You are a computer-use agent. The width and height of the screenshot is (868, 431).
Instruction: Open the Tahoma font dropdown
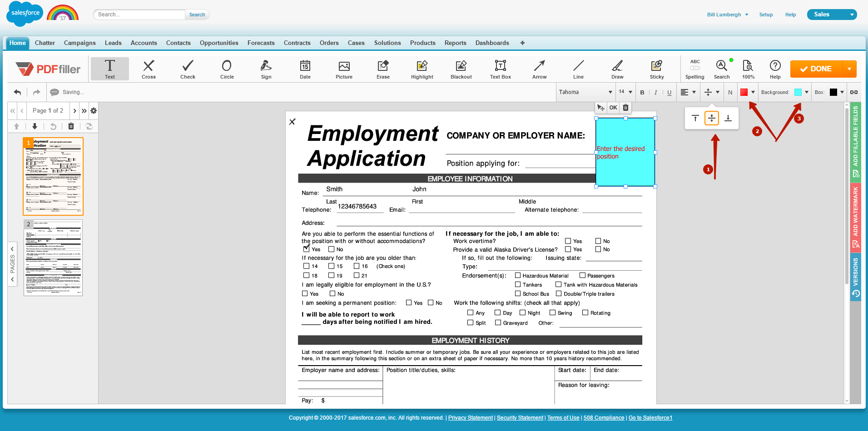585,92
